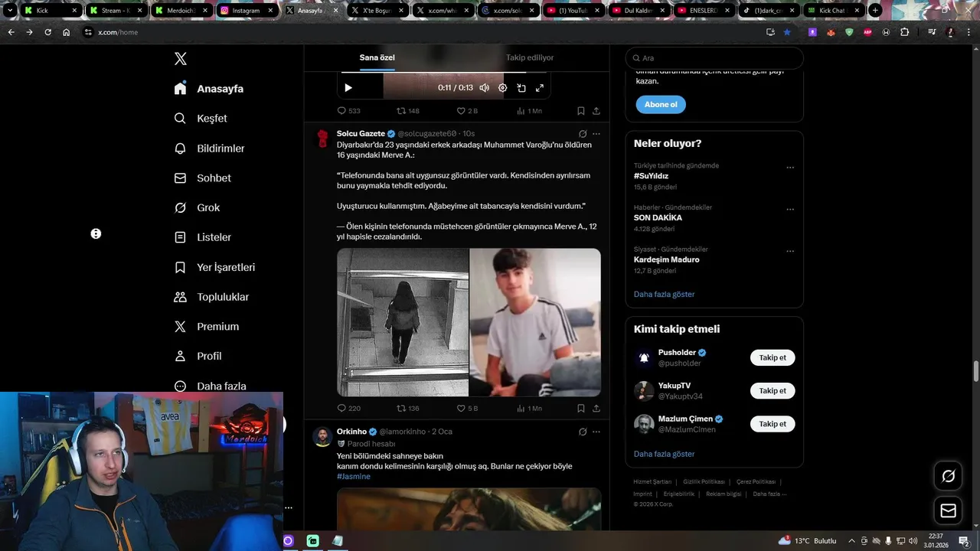Open Bildirimler notifications
The height and width of the screenshot is (551, 980).
click(209, 148)
